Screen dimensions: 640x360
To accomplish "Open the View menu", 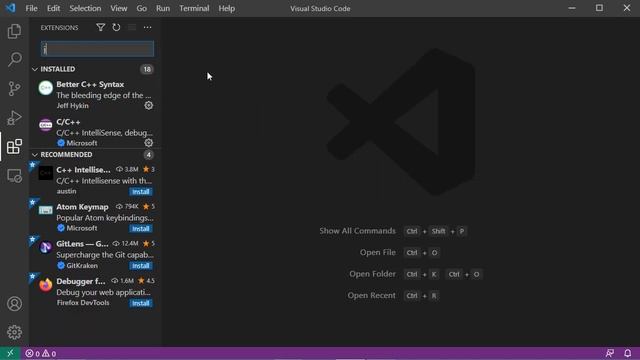I will tap(118, 8).
